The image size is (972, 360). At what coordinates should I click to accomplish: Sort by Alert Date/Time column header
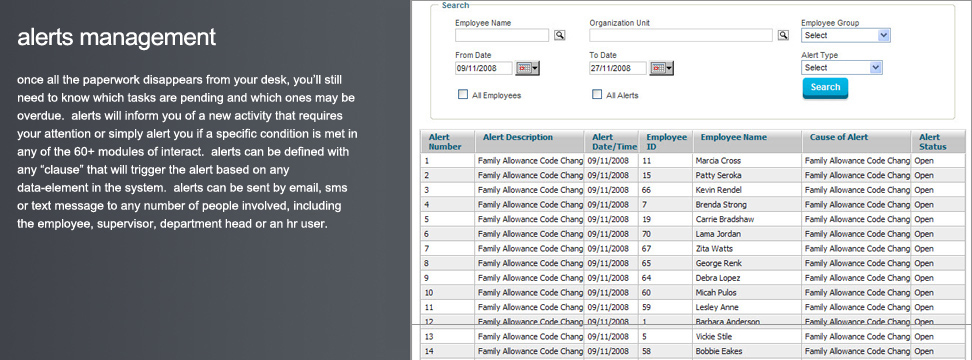click(612, 142)
